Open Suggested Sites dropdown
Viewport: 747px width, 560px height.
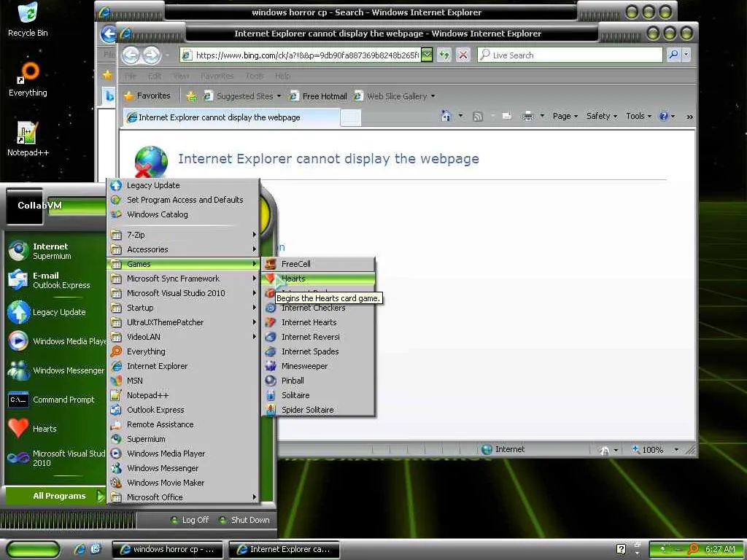242,96
